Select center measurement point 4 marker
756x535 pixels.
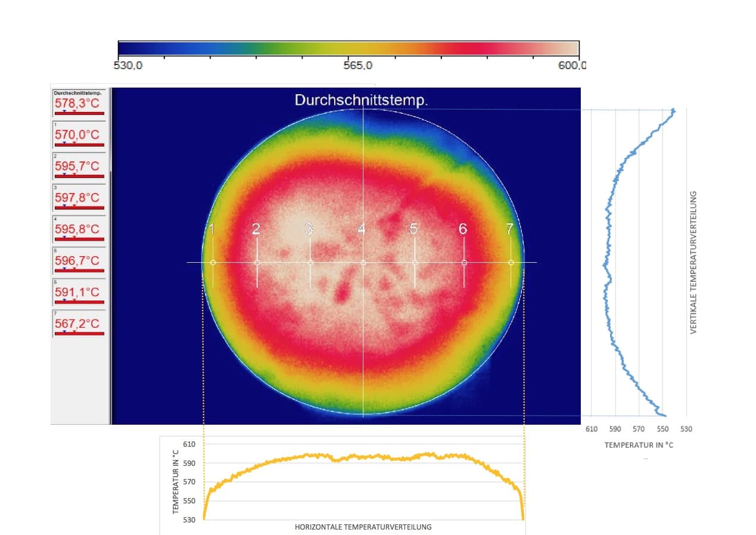(x=363, y=263)
